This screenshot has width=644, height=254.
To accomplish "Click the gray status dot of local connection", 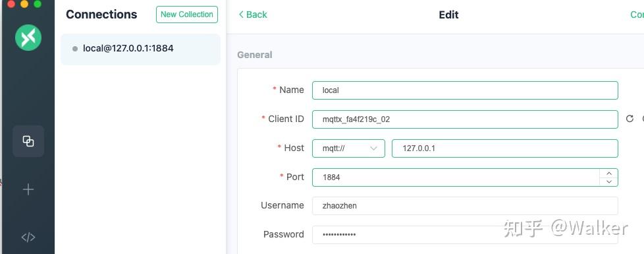I will point(75,49).
